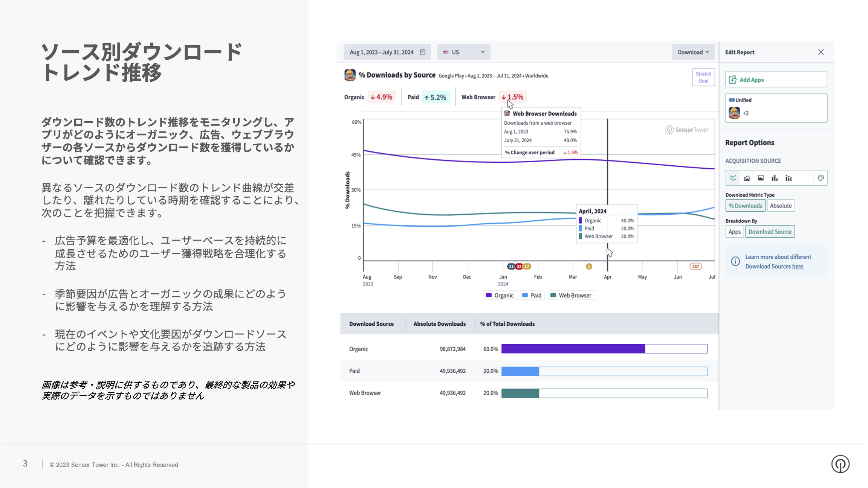The width and height of the screenshot is (868, 488).
Task: Select % Downloads metric type
Action: tap(745, 206)
